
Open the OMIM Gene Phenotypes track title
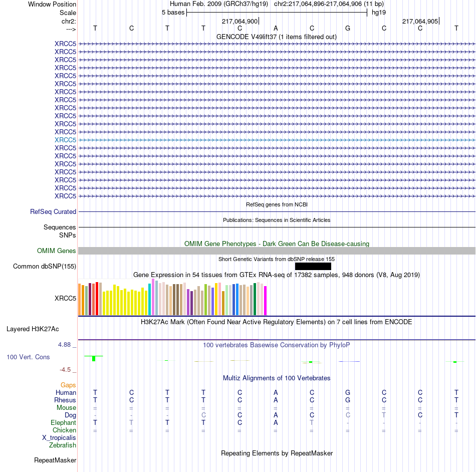pos(277,244)
